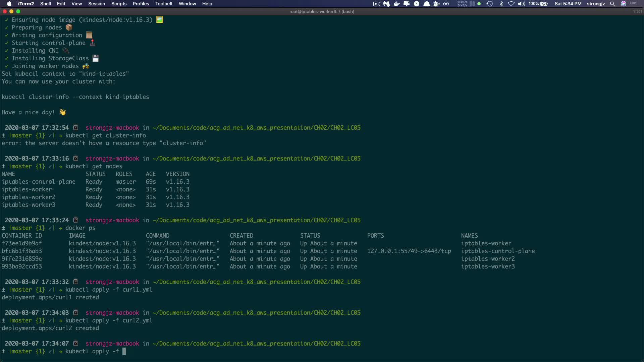Open the battery status dropdown
The width and height of the screenshot is (644, 362).
click(544, 4)
